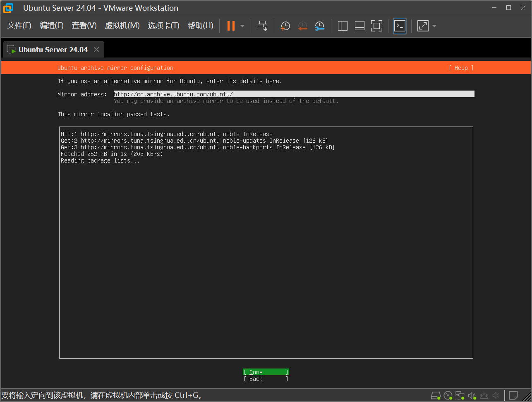Click the 'Hit:1' tsinghua noble InRelease line
The width and height of the screenshot is (532, 402).
coord(167,134)
